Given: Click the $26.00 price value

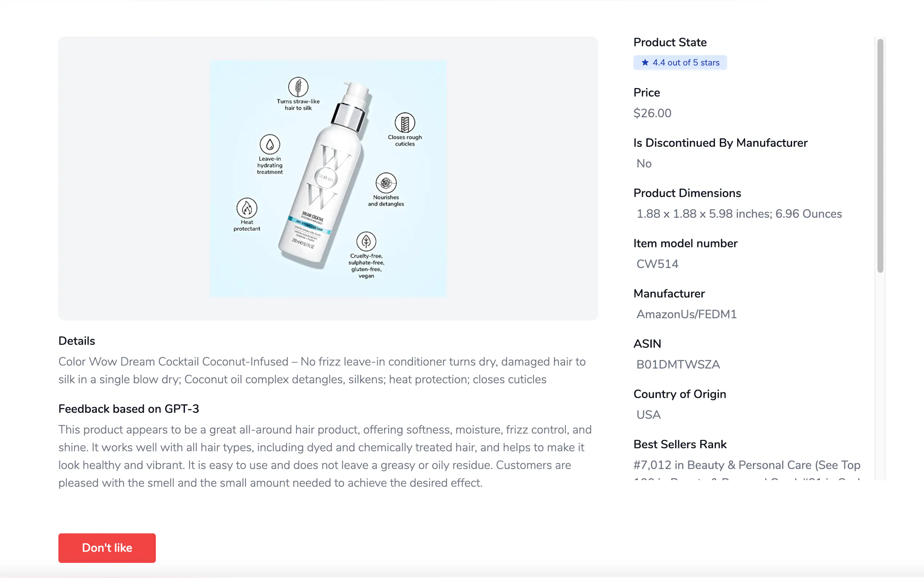Looking at the screenshot, I should pyautogui.click(x=652, y=113).
